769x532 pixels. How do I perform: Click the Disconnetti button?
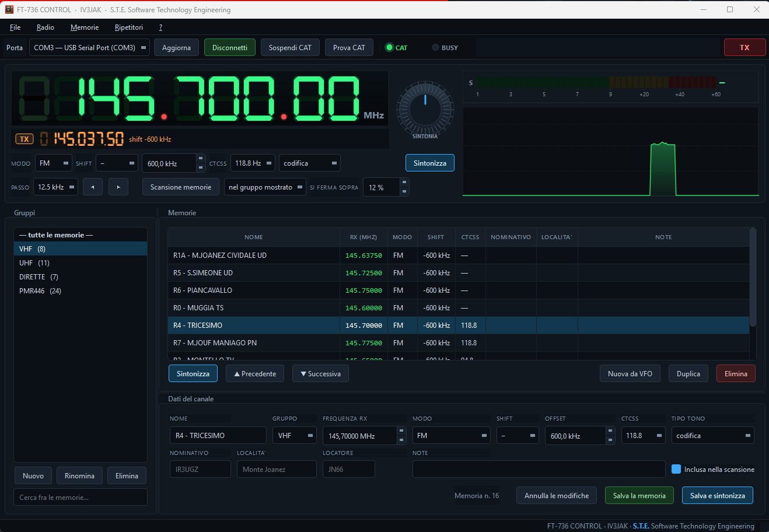[x=230, y=48]
